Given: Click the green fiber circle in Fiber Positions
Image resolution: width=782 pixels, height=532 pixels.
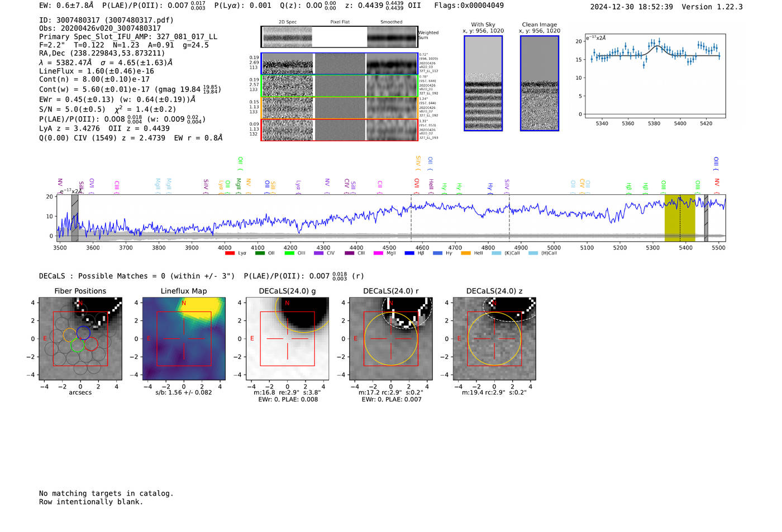Looking at the screenshot, I should point(77,346).
